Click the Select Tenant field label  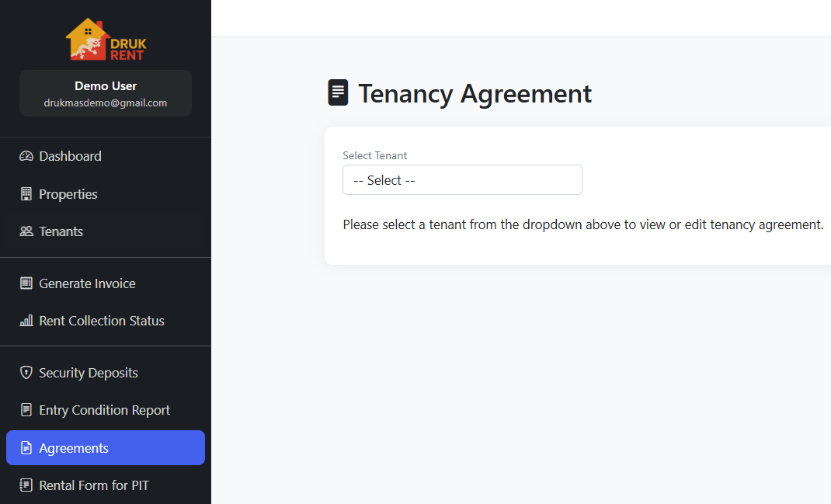374,155
